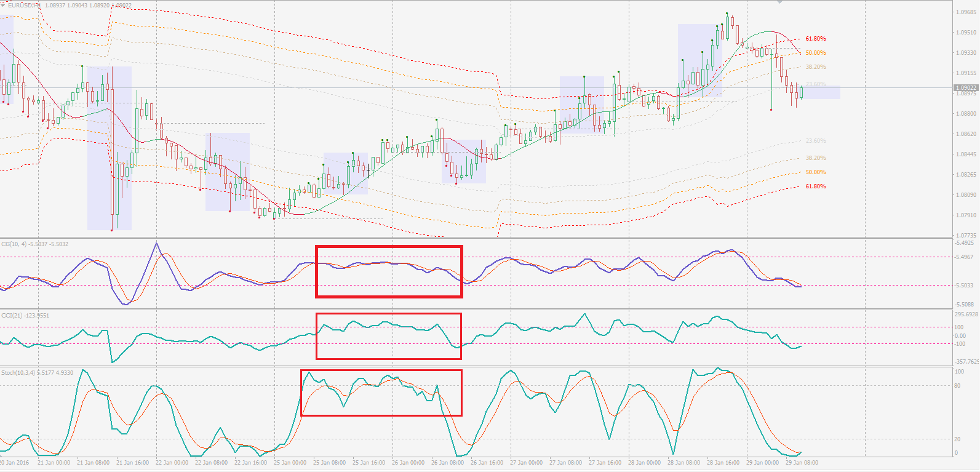
Task: Click time axis label 29 Jan 00:00
Action: (762, 463)
